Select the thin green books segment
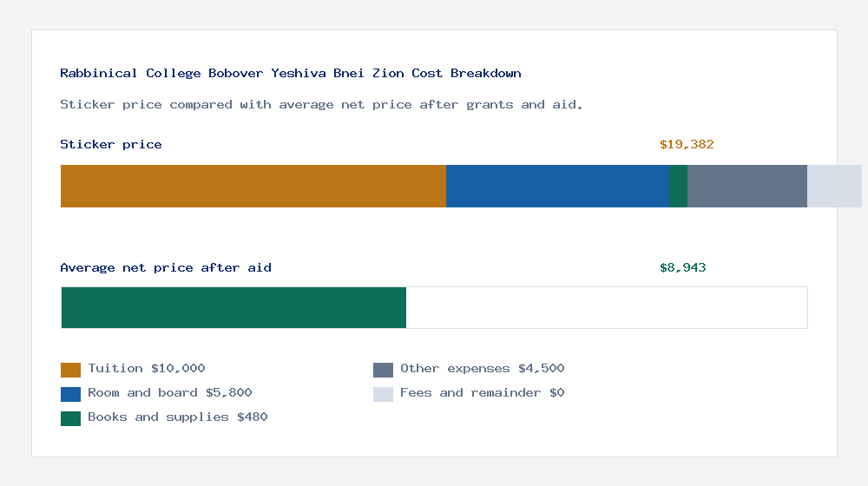Image resolution: width=868 pixels, height=486 pixels. tap(678, 186)
